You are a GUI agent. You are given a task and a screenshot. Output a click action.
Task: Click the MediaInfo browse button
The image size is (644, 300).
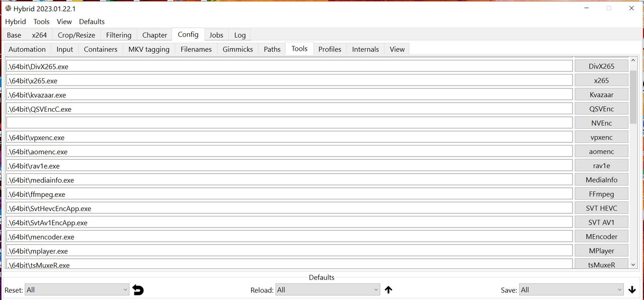click(601, 180)
